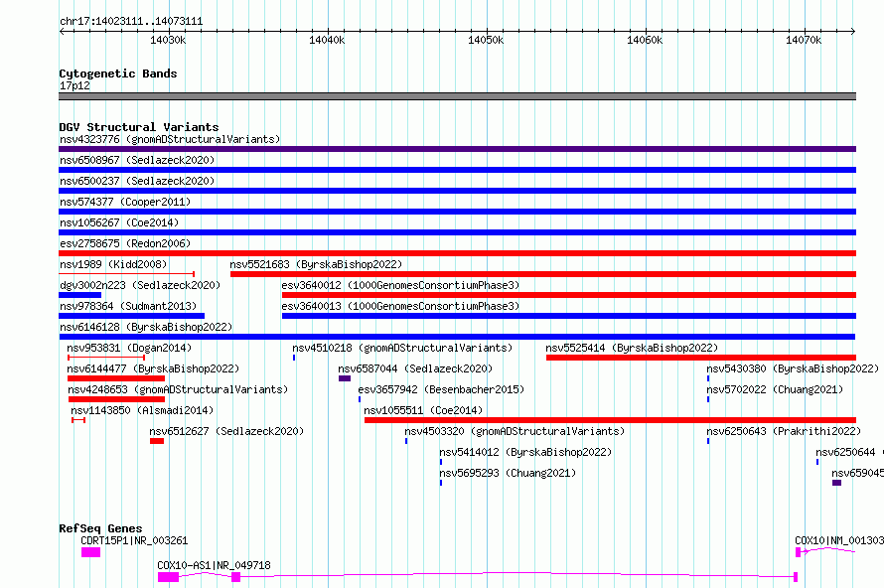Click the esv3640012 1000Genomes label
884x588 pixels.
[x=400, y=285]
